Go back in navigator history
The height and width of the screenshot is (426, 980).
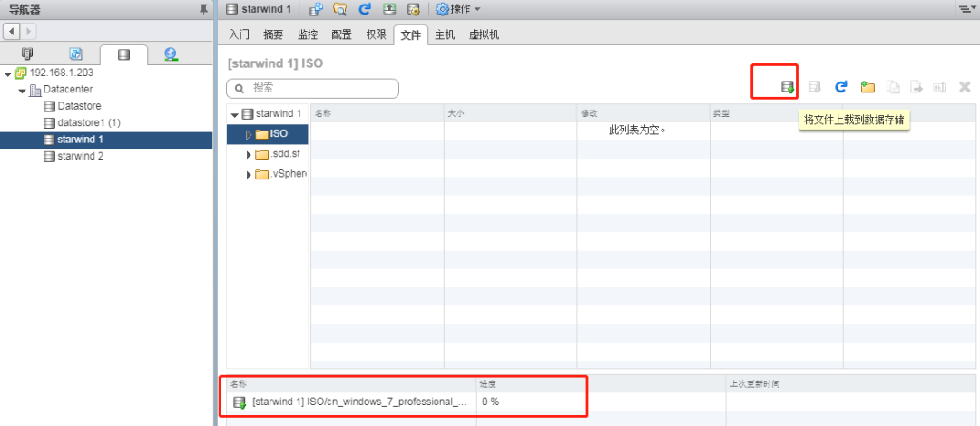pos(13,31)
